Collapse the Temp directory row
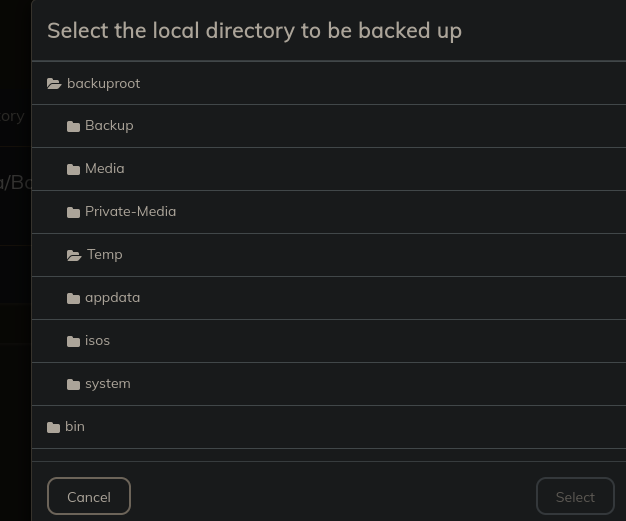 (x=104, y=254)
